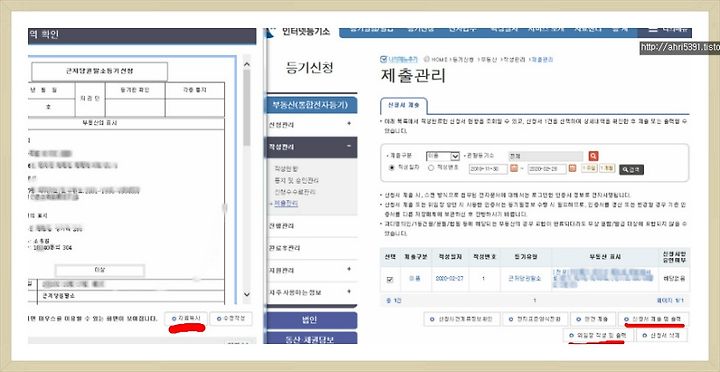Click the 전자표준양식전환 button
This screenshot has height=372, width=720.
pos(534,319)
